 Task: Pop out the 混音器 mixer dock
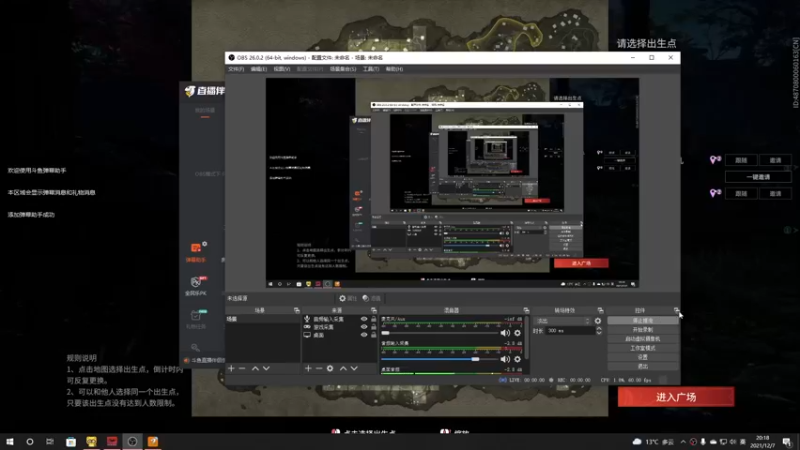coord(526,310)
